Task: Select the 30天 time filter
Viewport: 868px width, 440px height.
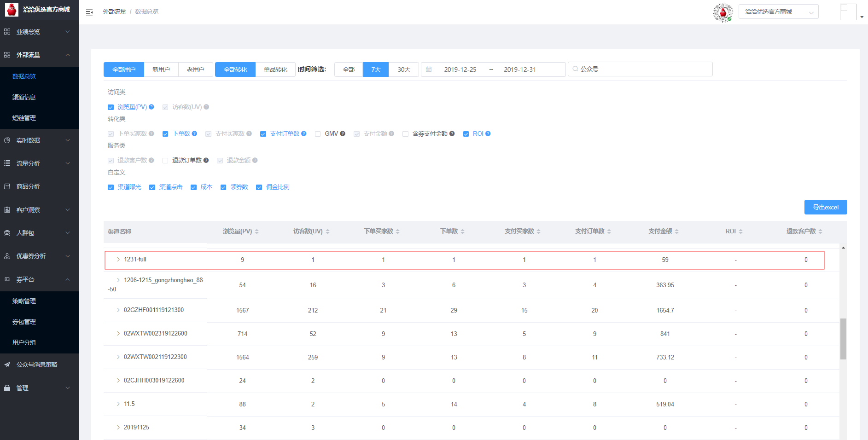Action: click(404, 69)
